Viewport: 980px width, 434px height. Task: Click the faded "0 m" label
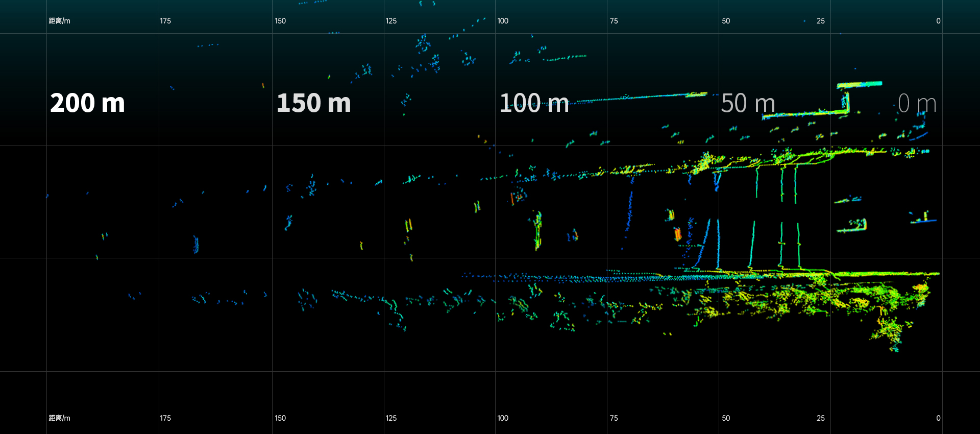click(x=917, y=103)
